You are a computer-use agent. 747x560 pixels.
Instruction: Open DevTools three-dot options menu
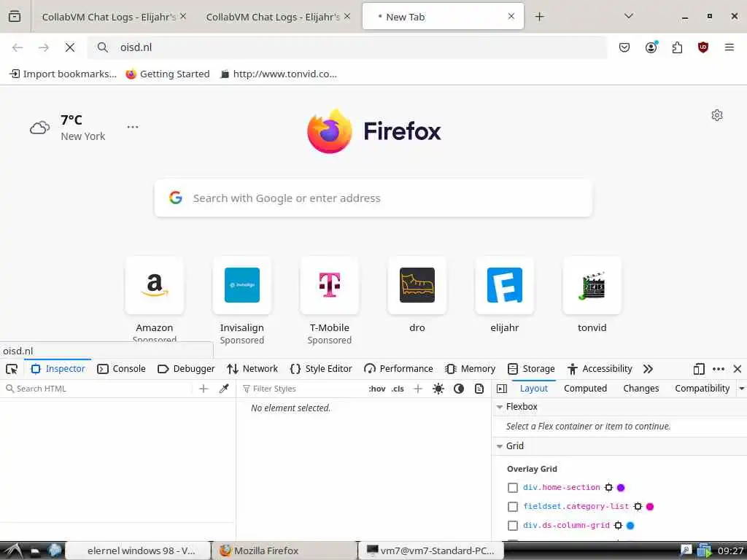[719, 369]
